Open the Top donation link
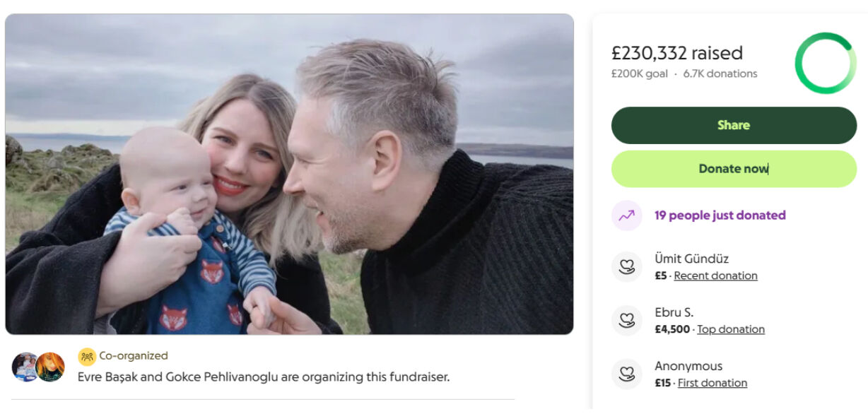 (730, 329)
